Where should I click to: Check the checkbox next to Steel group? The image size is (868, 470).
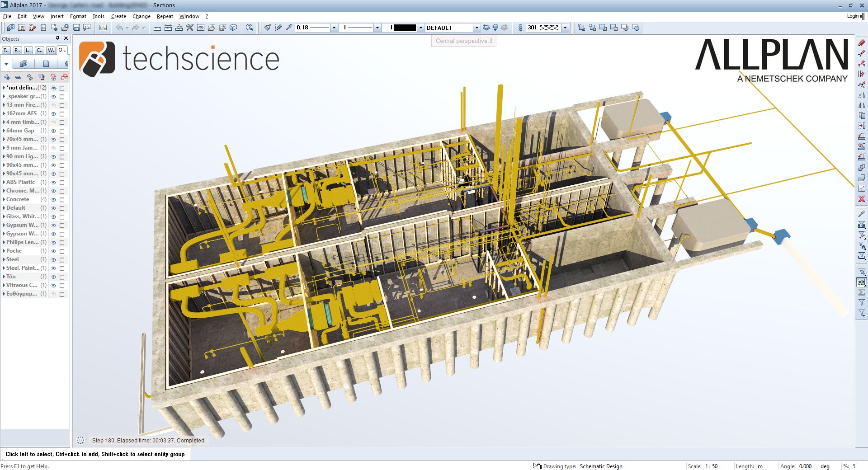pyautogui.click(x=62, y=259)
